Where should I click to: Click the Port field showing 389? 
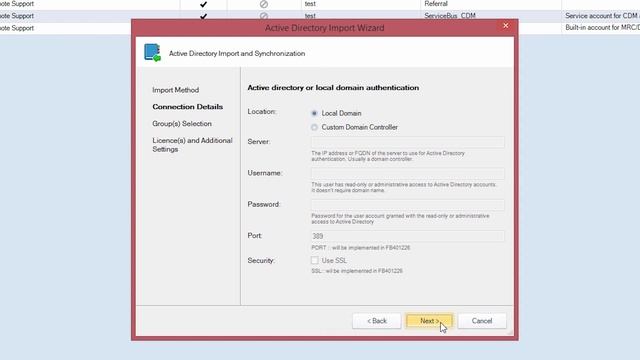[x=407, y=236]
